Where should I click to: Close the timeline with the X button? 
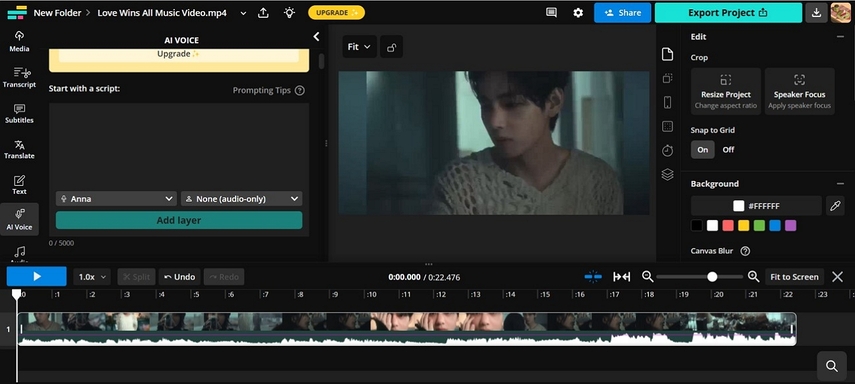pos(838,277)
